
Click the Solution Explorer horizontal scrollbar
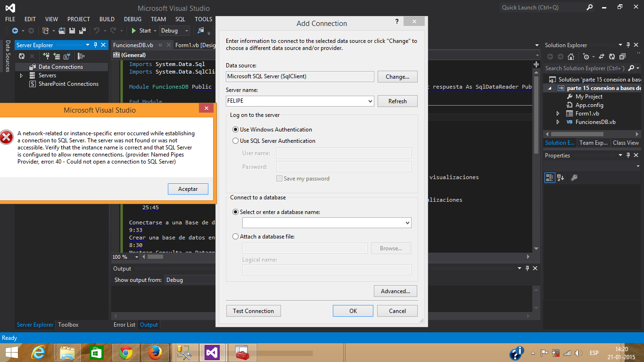point(578,134)
